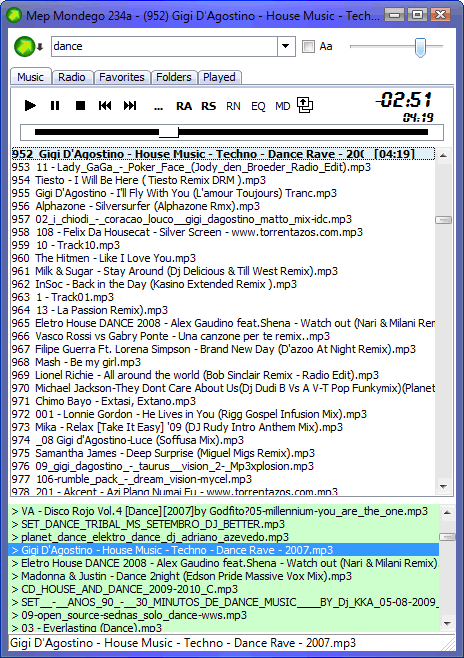Adjust the volume slider handle
This screenshot has height=658, width=464.
coord(420,47)
